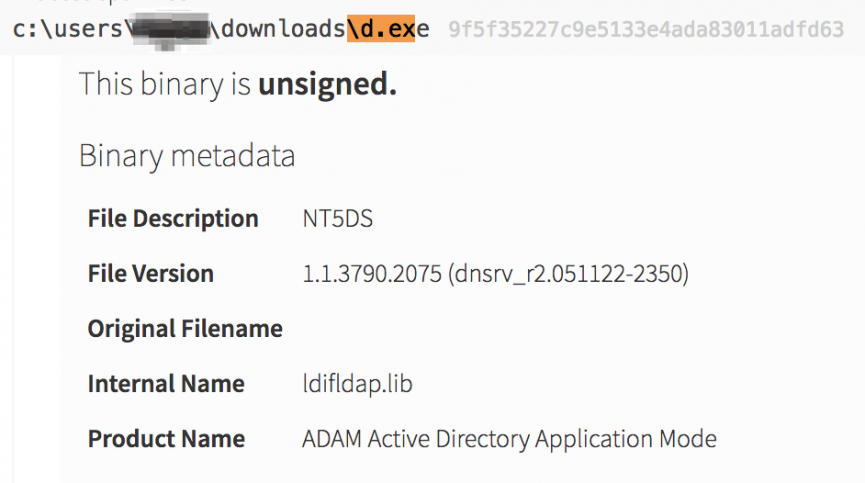This screenshot has height=483, width=865.
Task: Click the blurred username in the path
Action: [170, 31]
